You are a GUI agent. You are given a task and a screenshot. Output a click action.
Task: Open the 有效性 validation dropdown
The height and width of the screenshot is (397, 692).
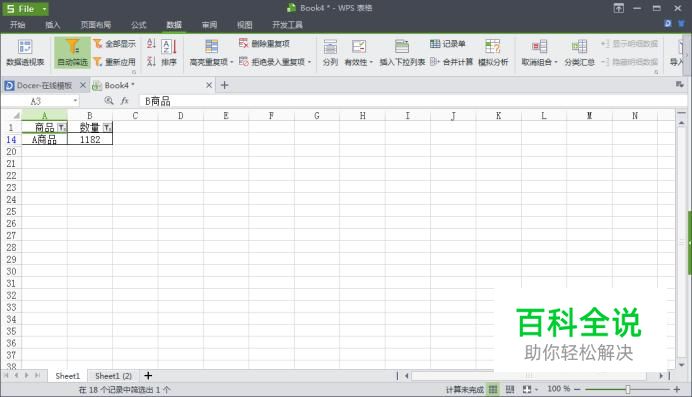358,53
